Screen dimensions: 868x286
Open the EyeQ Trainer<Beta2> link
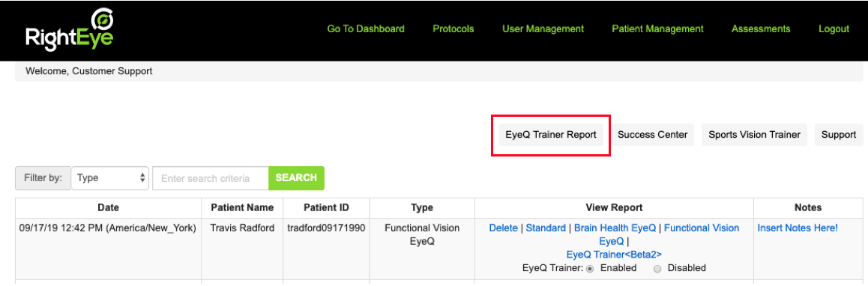(614, 255)
